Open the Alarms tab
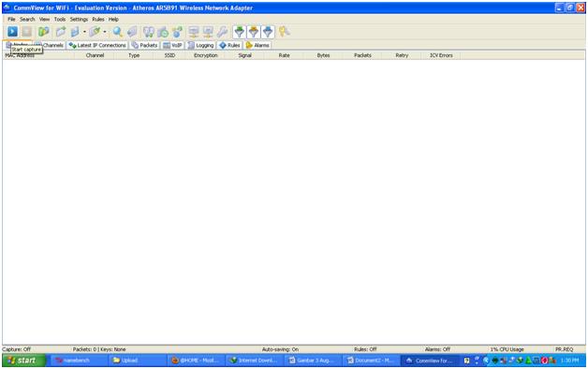This screenshot has width=588, height=369. coord(257,45)
